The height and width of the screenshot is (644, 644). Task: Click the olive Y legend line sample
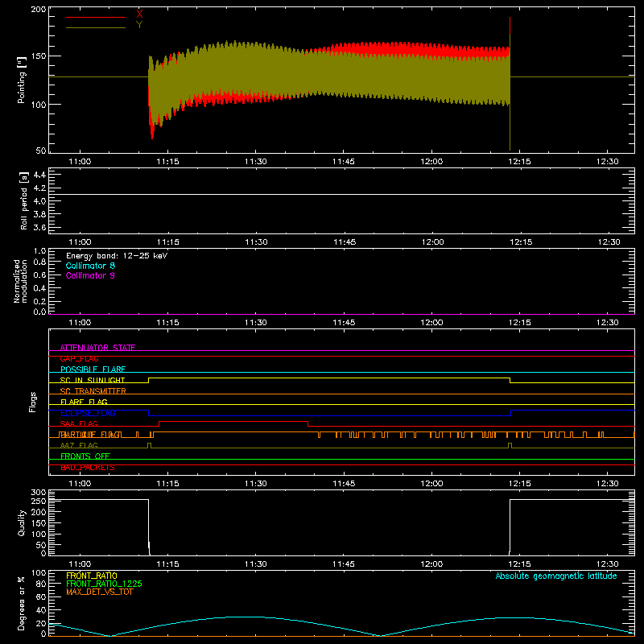pos(96,27)
